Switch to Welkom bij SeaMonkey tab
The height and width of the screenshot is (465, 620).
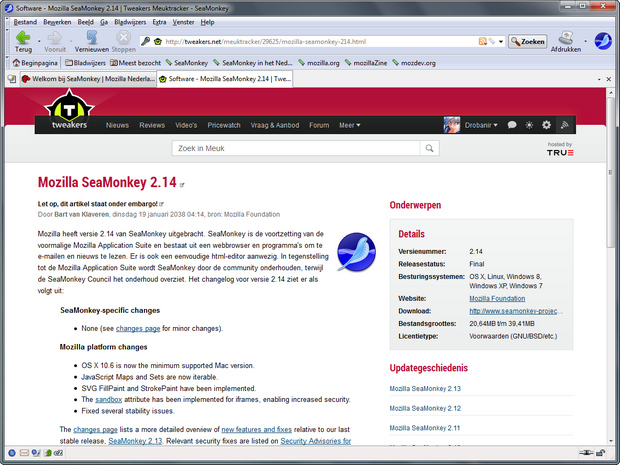pyautogui.click(x=88, y=79)
